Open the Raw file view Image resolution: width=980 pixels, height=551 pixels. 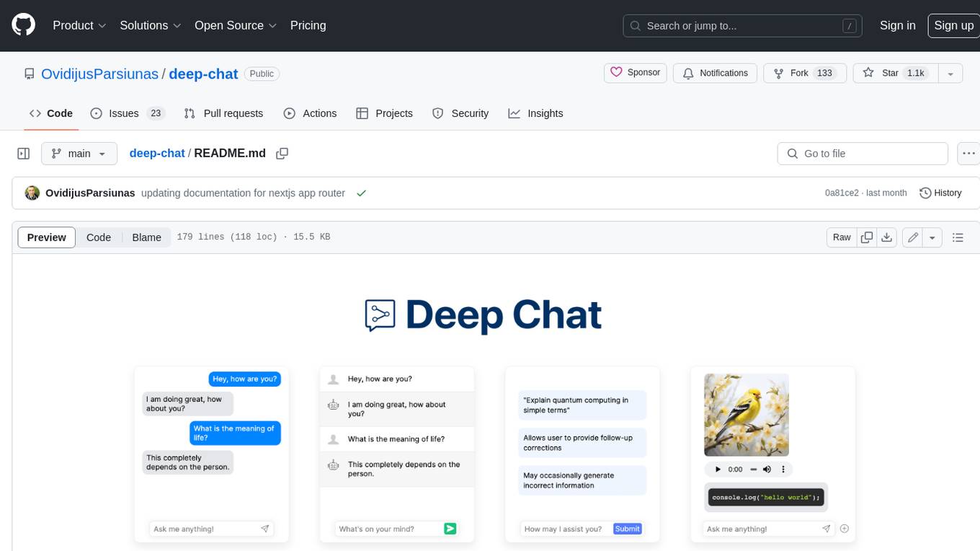(x=842, y=237)
